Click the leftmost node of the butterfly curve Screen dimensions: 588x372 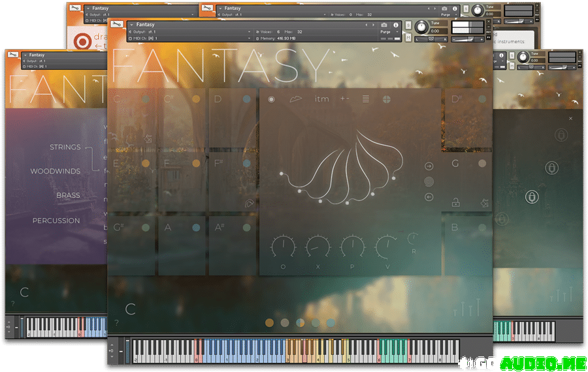pyautogui.click(x=281, y=174)
